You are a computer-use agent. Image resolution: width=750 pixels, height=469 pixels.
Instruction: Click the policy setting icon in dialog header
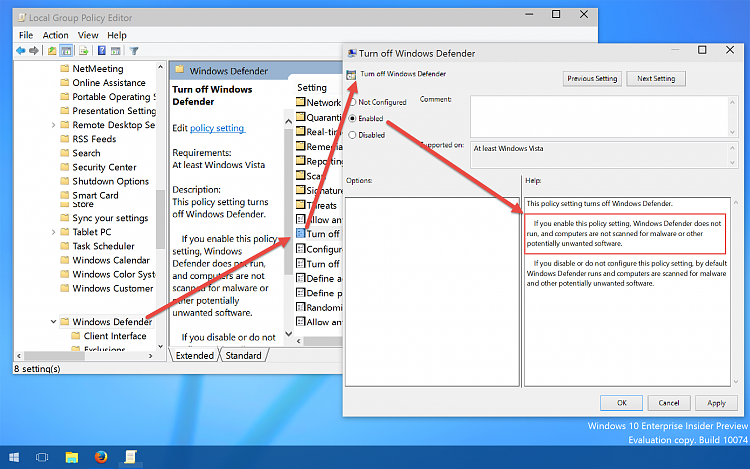tap(351, 75)
